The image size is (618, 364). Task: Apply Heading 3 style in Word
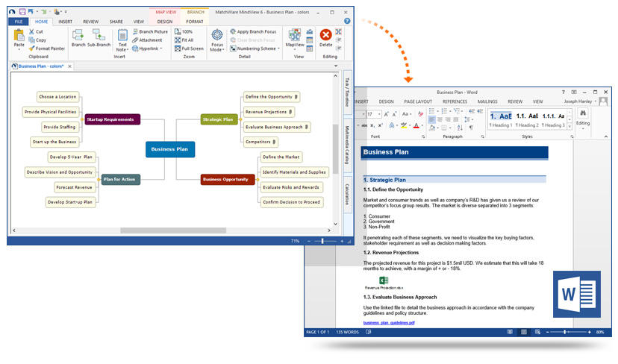[x=553, y=120]
